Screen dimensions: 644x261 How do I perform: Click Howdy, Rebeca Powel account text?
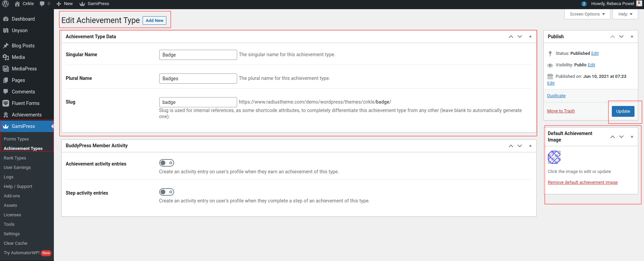coord(612,4)
